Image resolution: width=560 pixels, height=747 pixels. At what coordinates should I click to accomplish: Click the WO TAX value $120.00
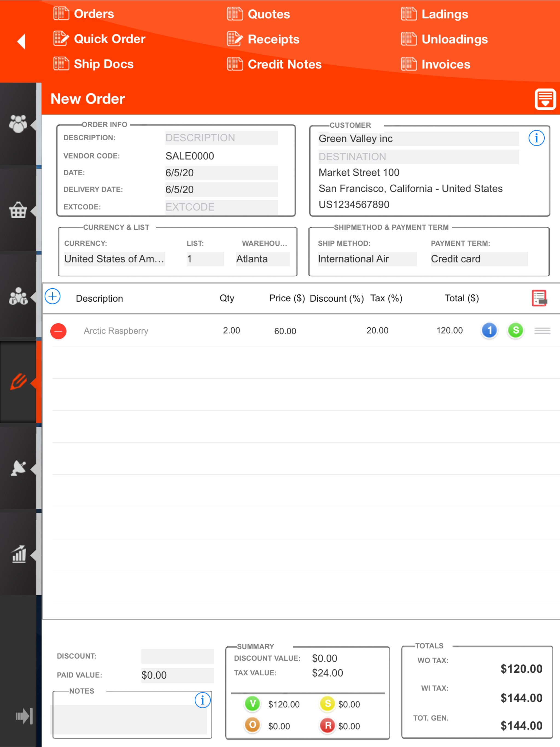tap(521, 669)
